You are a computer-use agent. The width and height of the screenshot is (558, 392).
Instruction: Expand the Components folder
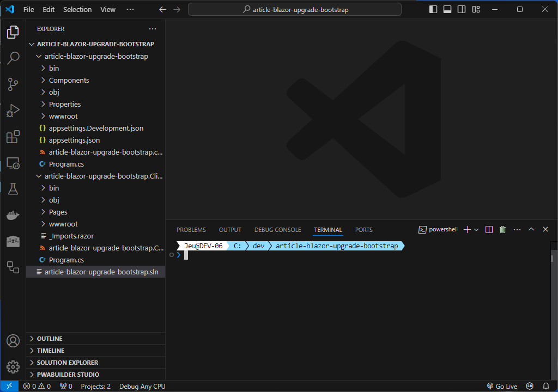(96, 81)
